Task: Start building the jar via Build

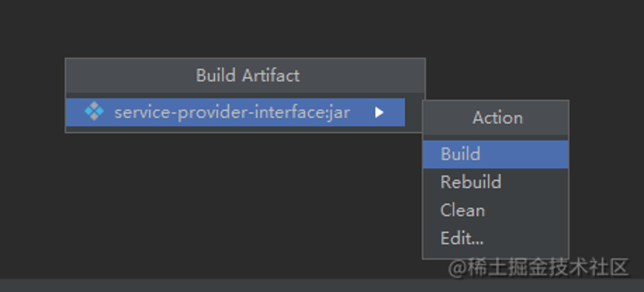Action: (x=496, y=154)
